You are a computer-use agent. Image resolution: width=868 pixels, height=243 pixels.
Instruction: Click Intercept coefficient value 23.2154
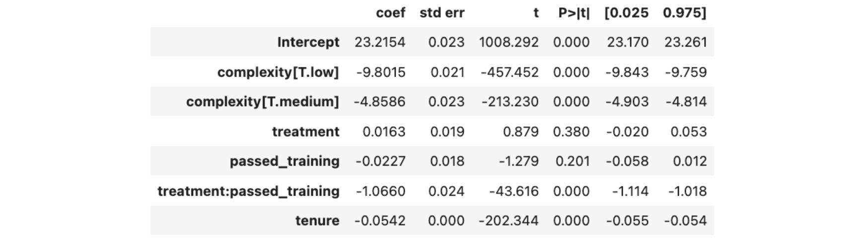click(x=380, y=42)
